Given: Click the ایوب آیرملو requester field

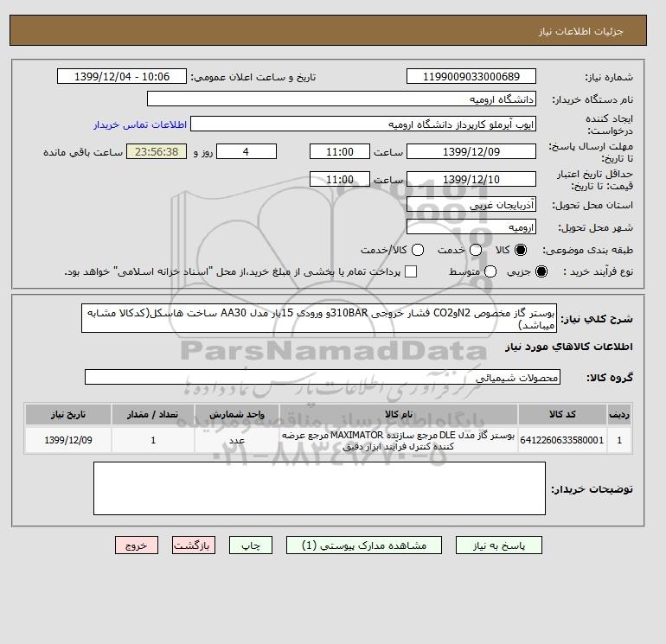Looking at the screenshot, I should tap(363, 124).
